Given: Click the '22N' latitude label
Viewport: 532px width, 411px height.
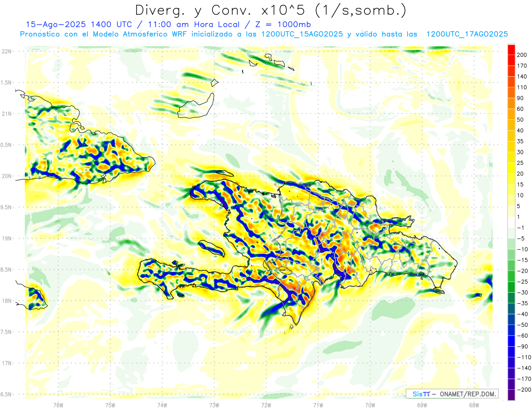Looking at the screenshot, I should pos(6,51).
